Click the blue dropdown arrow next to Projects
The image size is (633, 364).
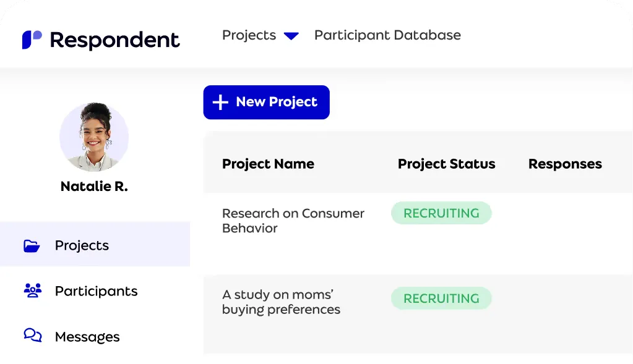point(290,35)
